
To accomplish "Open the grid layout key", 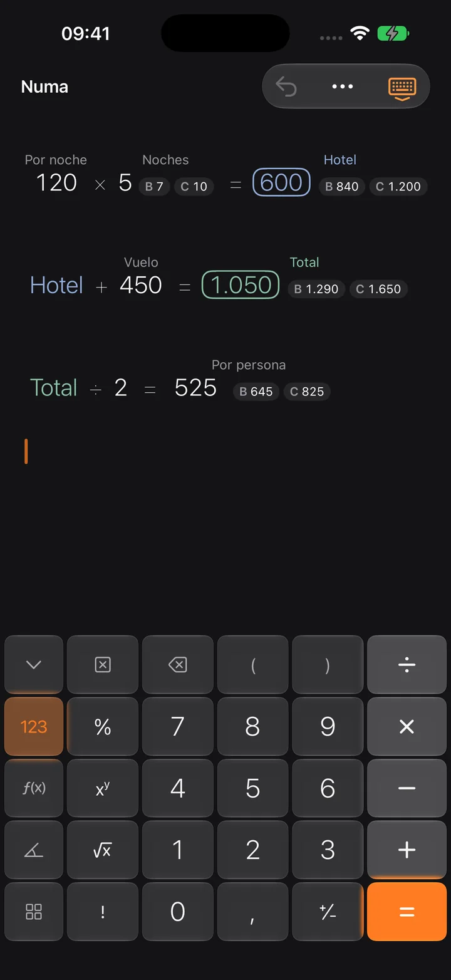I will point(34,912).
